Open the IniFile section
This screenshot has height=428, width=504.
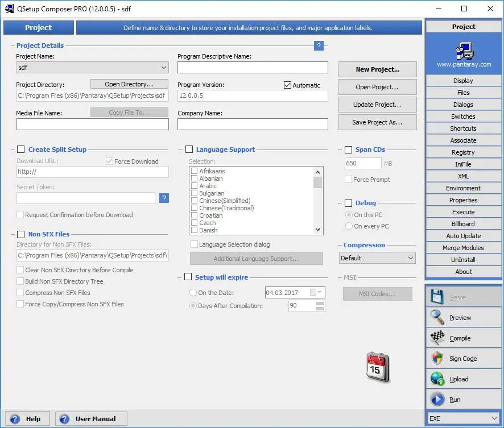coord(463,164)
